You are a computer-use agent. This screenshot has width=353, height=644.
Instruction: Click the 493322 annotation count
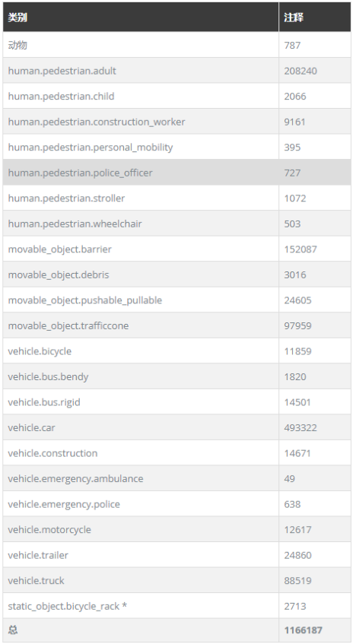coord(301,427)
